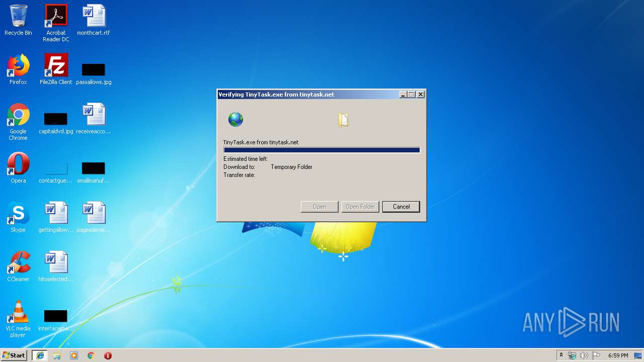
Task: Open FileZilla Client shortcut
Action: (56, 69)
